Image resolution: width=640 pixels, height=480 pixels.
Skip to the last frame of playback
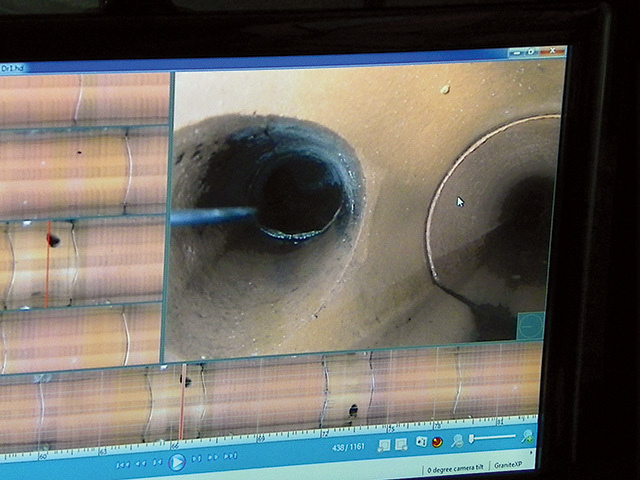tap(231, 457)
